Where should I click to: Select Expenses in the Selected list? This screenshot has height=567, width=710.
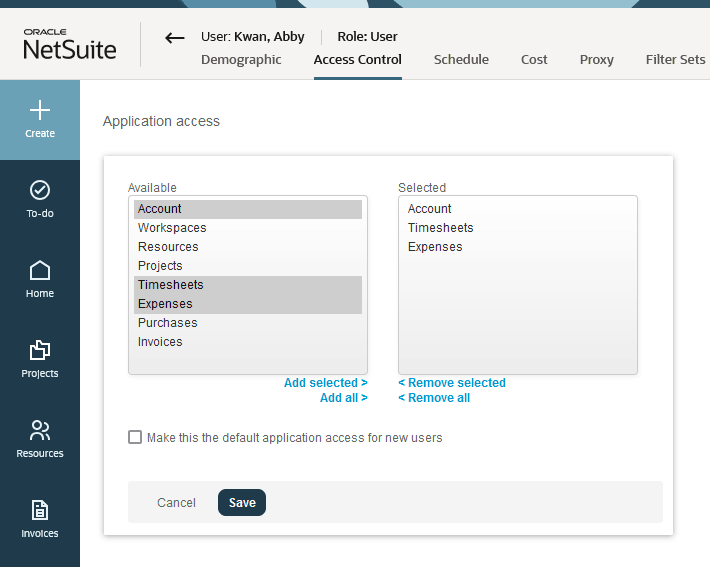(x=518, y=247)
